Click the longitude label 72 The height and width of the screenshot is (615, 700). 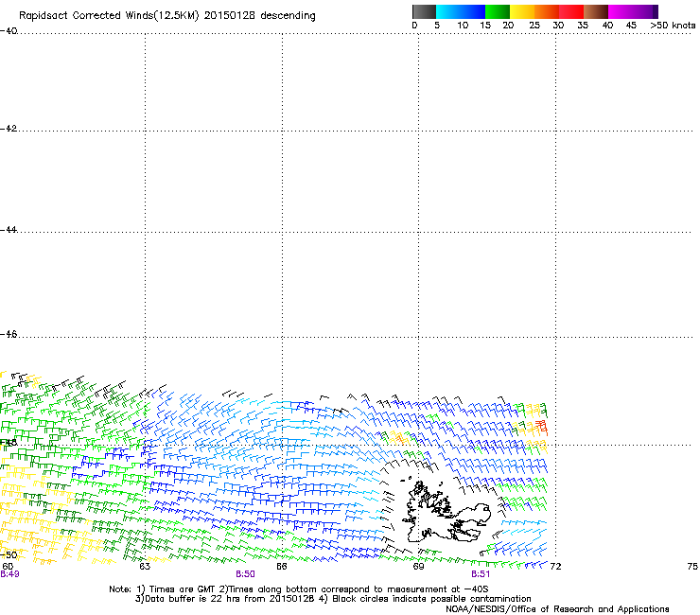(x=555, y=567)
